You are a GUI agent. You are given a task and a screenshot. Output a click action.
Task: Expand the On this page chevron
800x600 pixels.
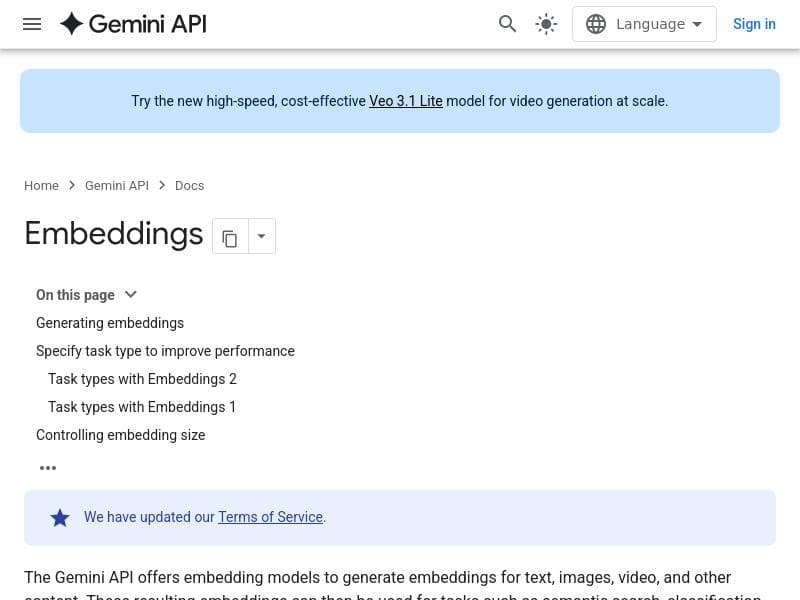point(130,294)
